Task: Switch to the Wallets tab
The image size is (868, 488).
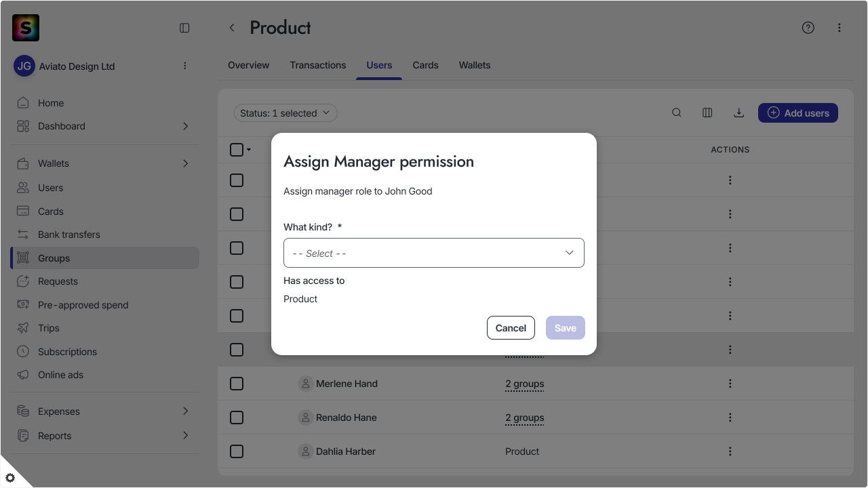Action: tap(475, 65)
